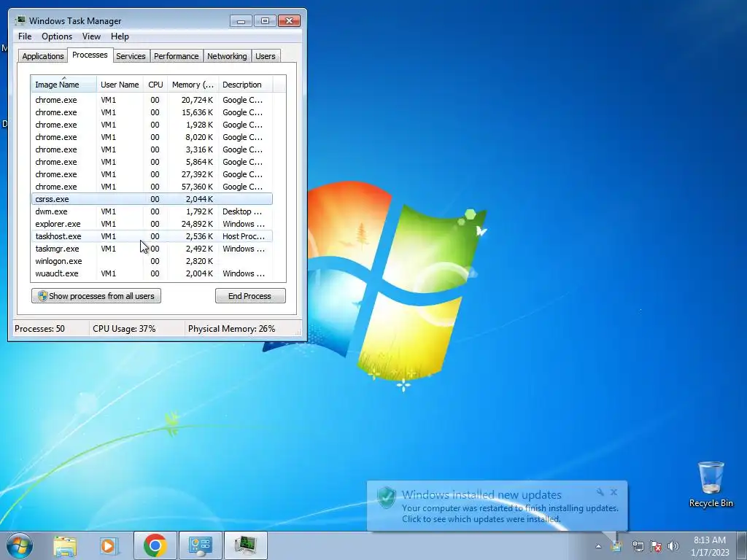Open the clock showing 8:13 AM

[710, 546]
